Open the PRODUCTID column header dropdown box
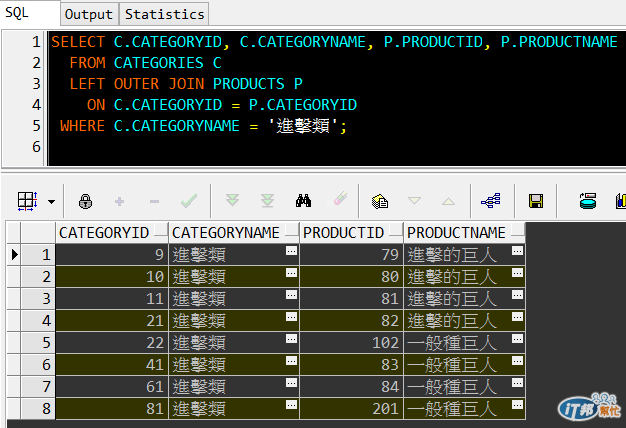This screenshot has height=428, width=626. pos(396,230)
